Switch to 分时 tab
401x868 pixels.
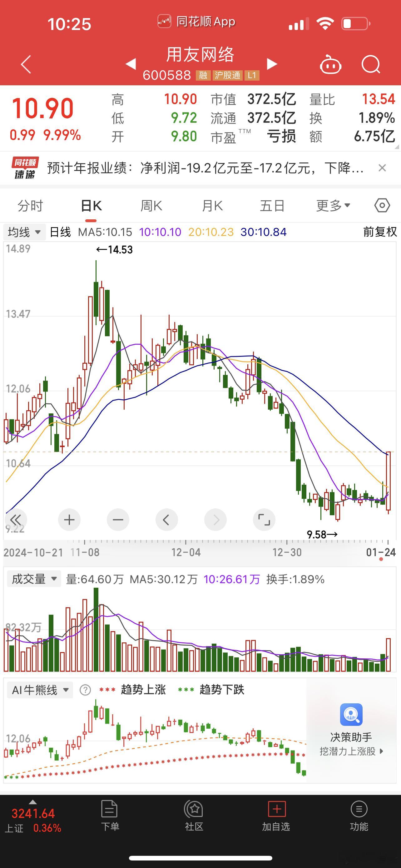[x=30, y=206]
